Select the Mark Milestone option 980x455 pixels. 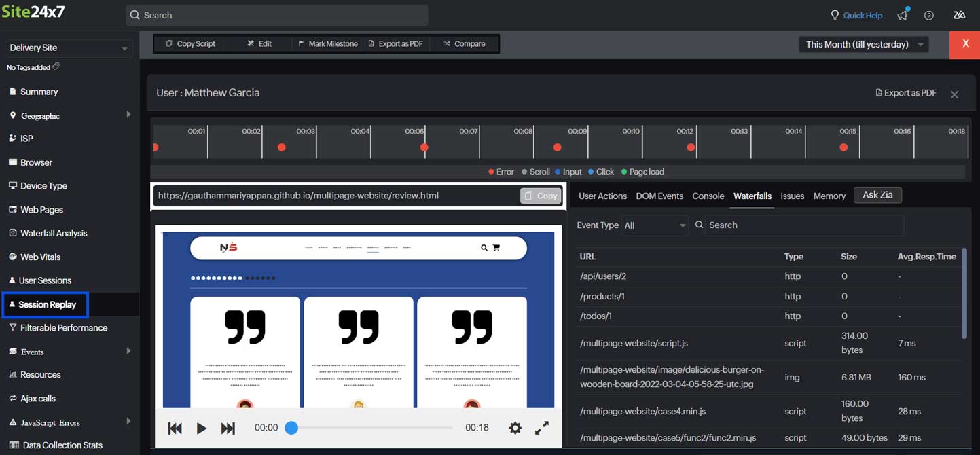(x=327, y=43)
